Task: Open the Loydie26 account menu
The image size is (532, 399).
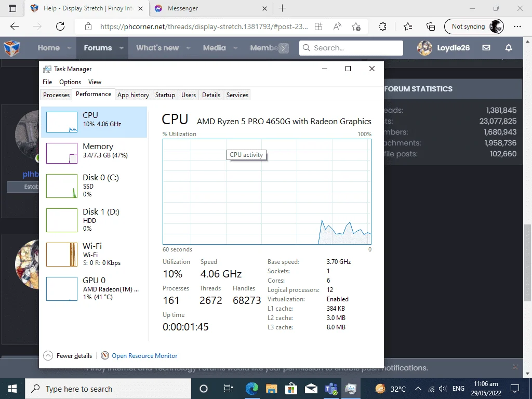Action: [444, 48]
